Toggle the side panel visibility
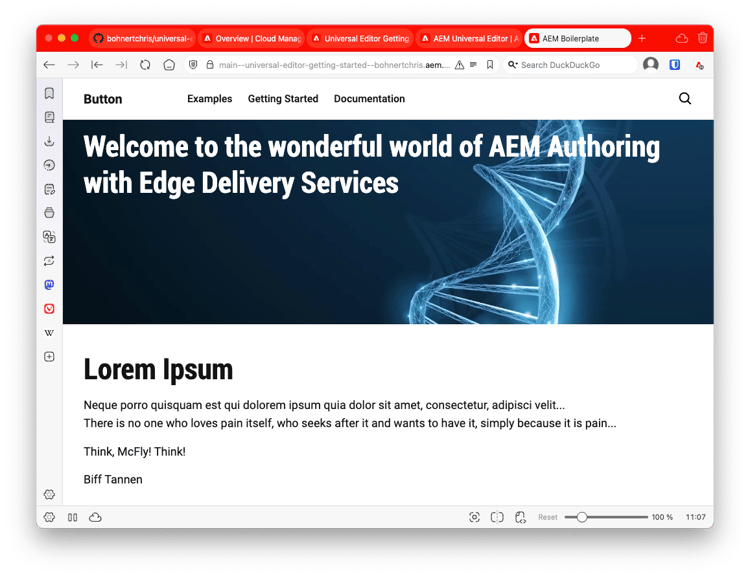 coord(73,517)
